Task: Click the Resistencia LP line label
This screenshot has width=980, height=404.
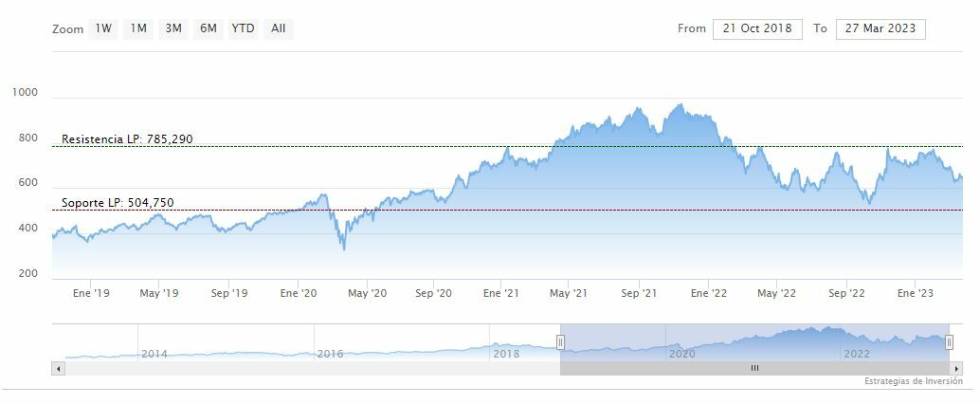Action: 127,139
